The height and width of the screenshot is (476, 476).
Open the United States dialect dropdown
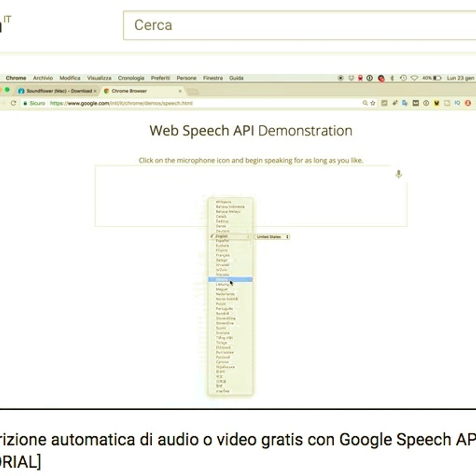click(x=273, y=237)
